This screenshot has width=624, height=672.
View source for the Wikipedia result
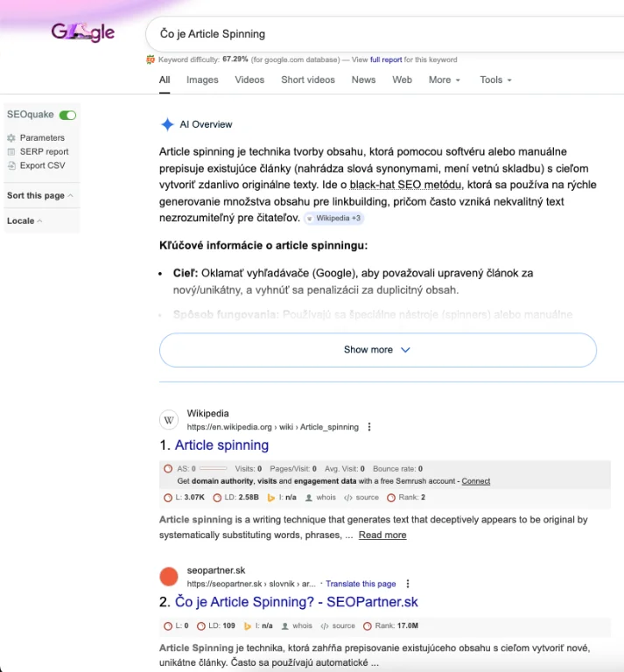[361, 497]
